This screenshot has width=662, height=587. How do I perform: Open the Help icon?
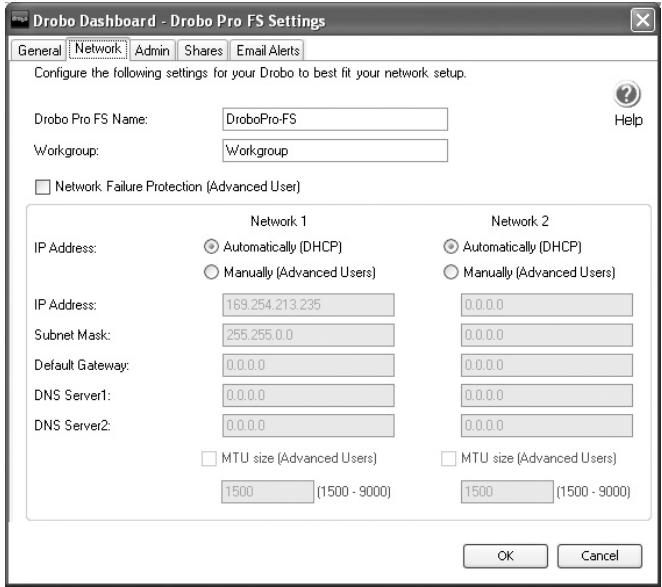click(x=627, y=94)
